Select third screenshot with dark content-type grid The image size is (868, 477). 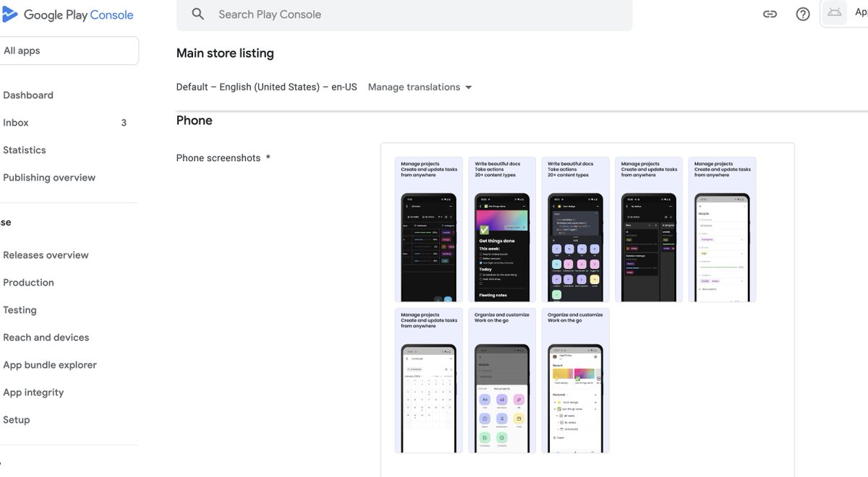tap(576, 230)
